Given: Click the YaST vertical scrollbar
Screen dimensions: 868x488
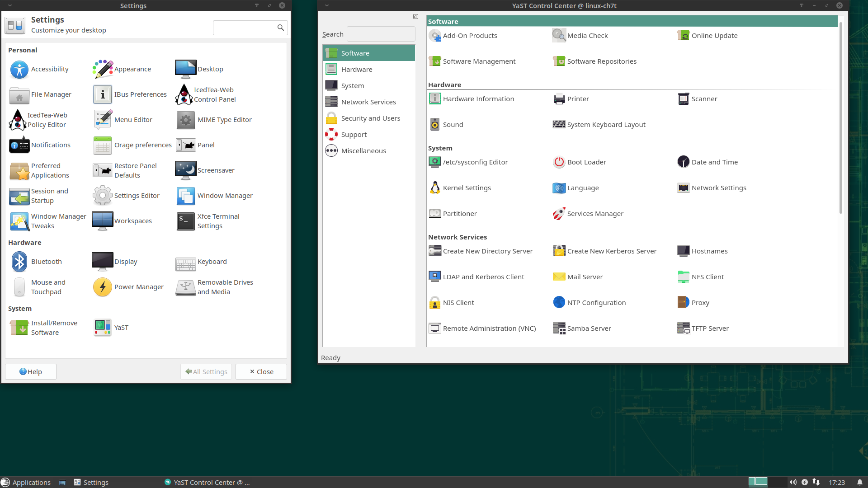Looking at the screenshot, I should [x=840, y=117].
